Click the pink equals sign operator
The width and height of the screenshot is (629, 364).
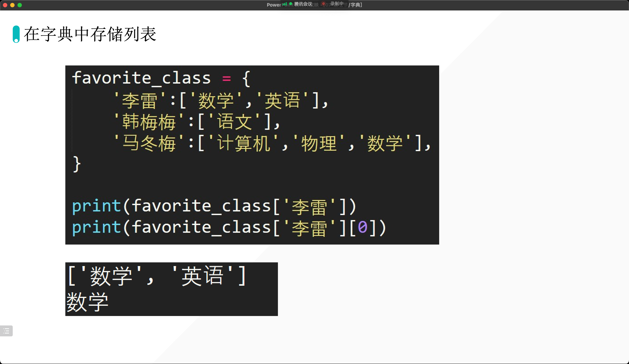click(x=226, y=79)
